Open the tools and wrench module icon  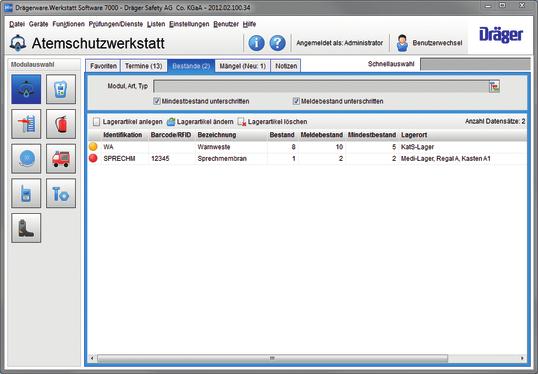61,193
